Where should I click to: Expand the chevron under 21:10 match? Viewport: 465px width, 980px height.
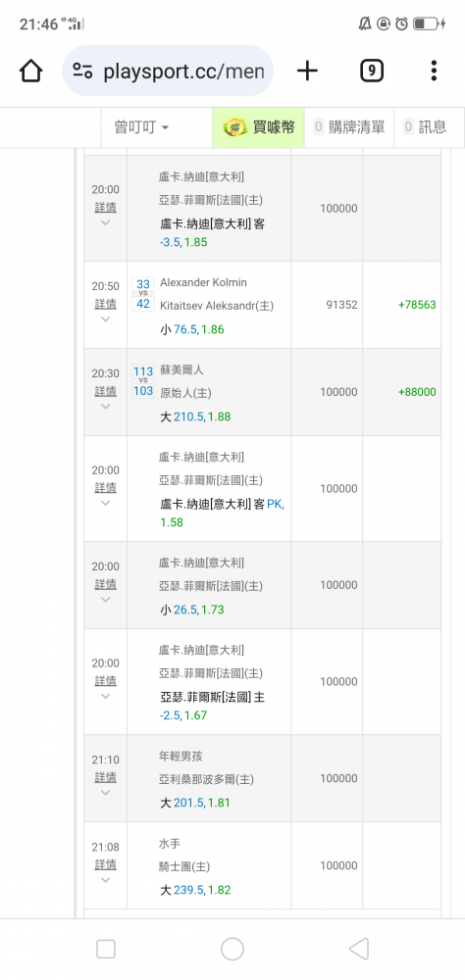coord(105,793)
